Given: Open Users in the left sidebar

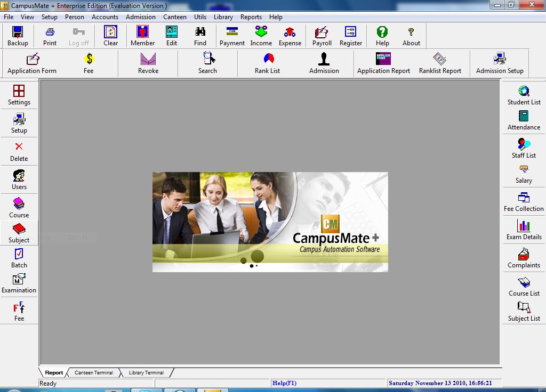Looking at the screenshot, I should pos(19,179).
